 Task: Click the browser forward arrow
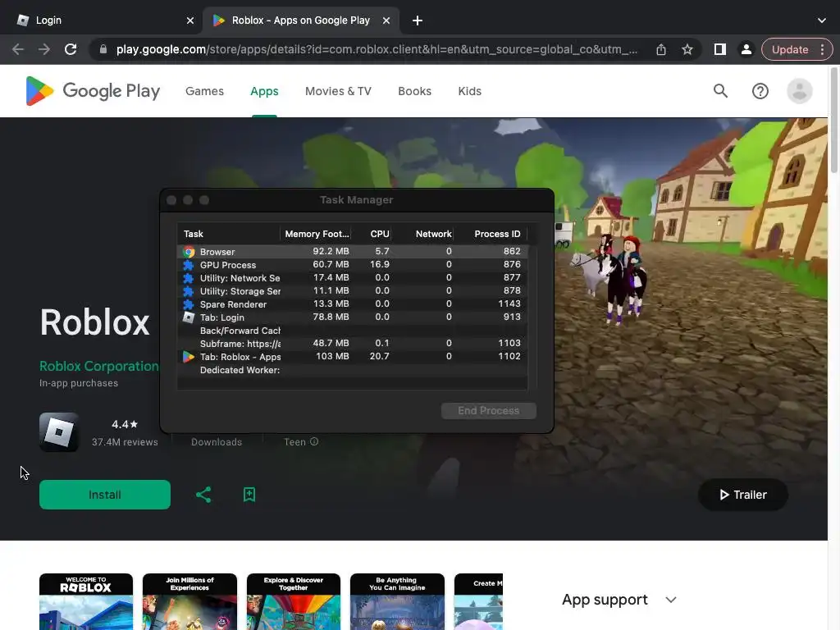[x=44, y=49]
